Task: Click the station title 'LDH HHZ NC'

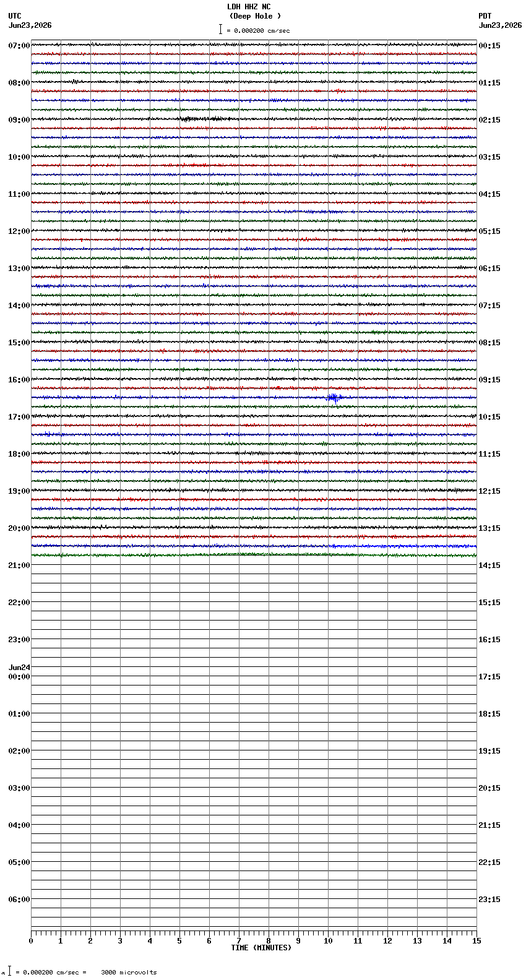Action: [x=249, y=7]
